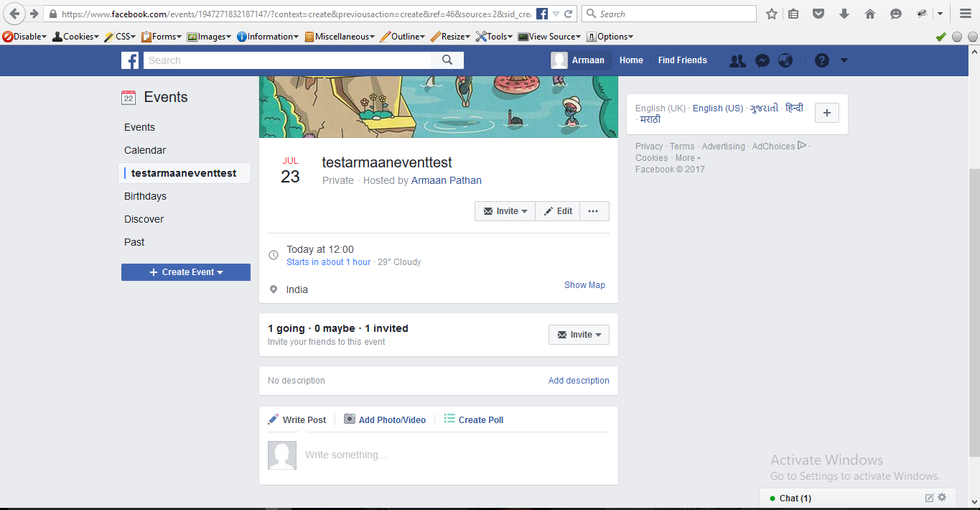
Task: Open the Outline developer toolbar menu
Action: [x=402, y=37]
